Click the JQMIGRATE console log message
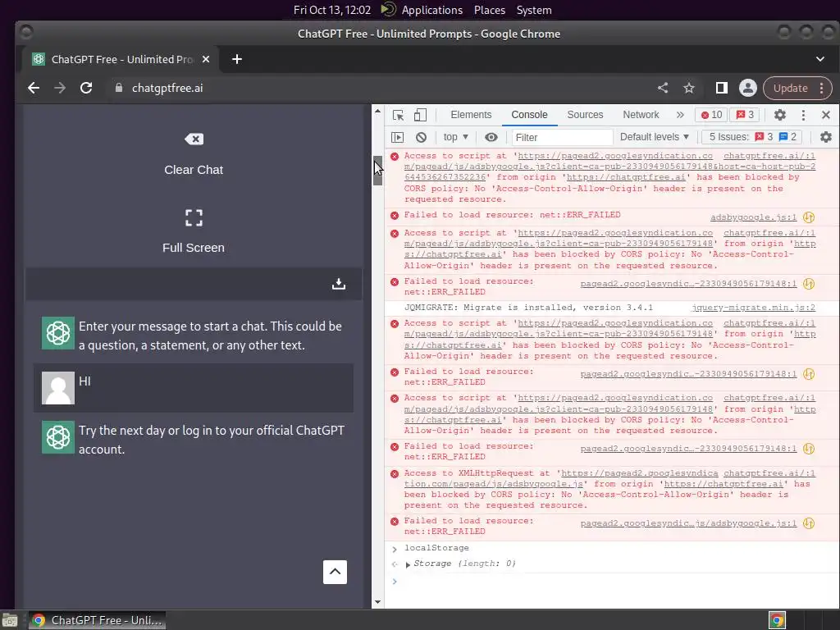 coord(528,308)
